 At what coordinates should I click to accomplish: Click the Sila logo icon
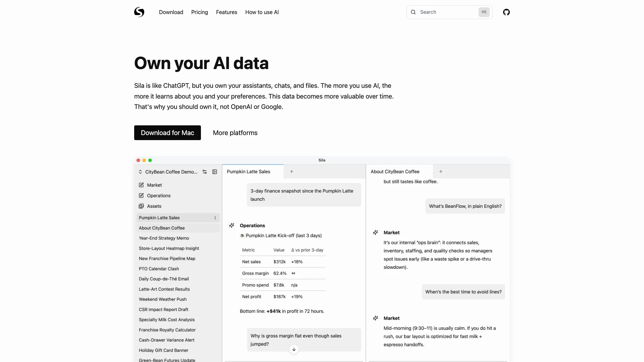click(x=139, y=12)
